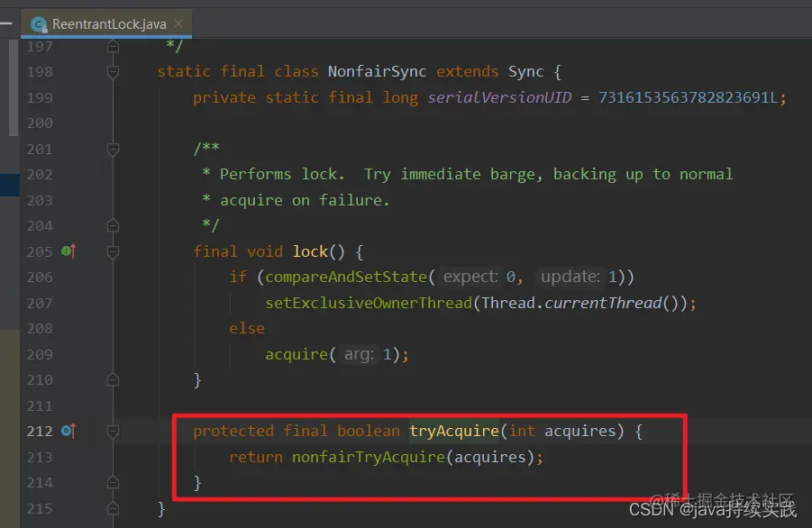Click the 'arg:' parameter hint
This screenshot has width=812, height=528.
(x=359, y=355)
